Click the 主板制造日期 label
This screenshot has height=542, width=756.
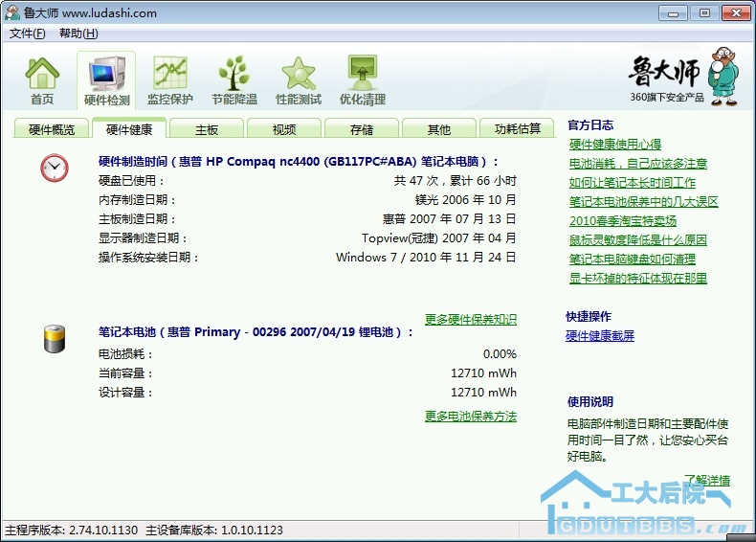coord(137,218)
